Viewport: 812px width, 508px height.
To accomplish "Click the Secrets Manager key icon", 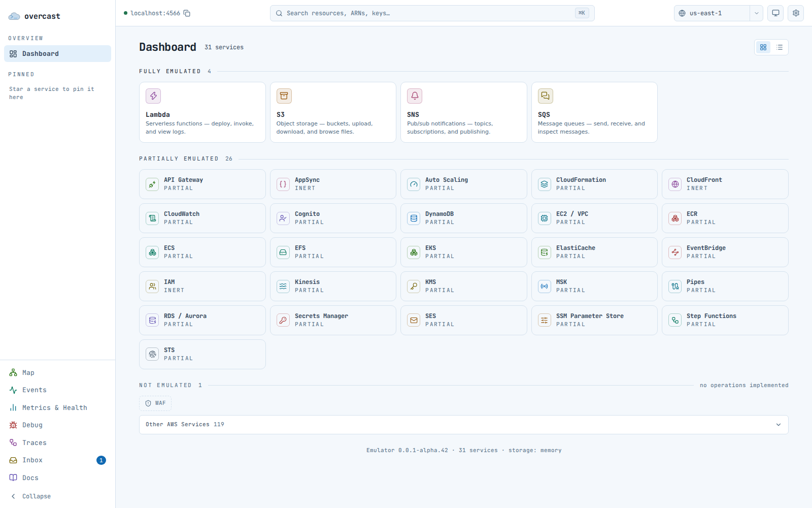I will coord(283,321).
